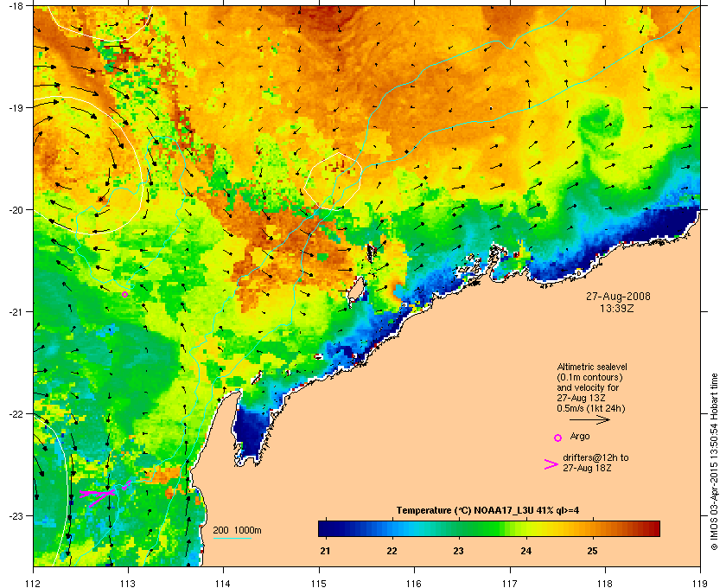Screen dimensions: 726x588
Task: Click the latitude axis label -21
Action: (x=16, y=311)
